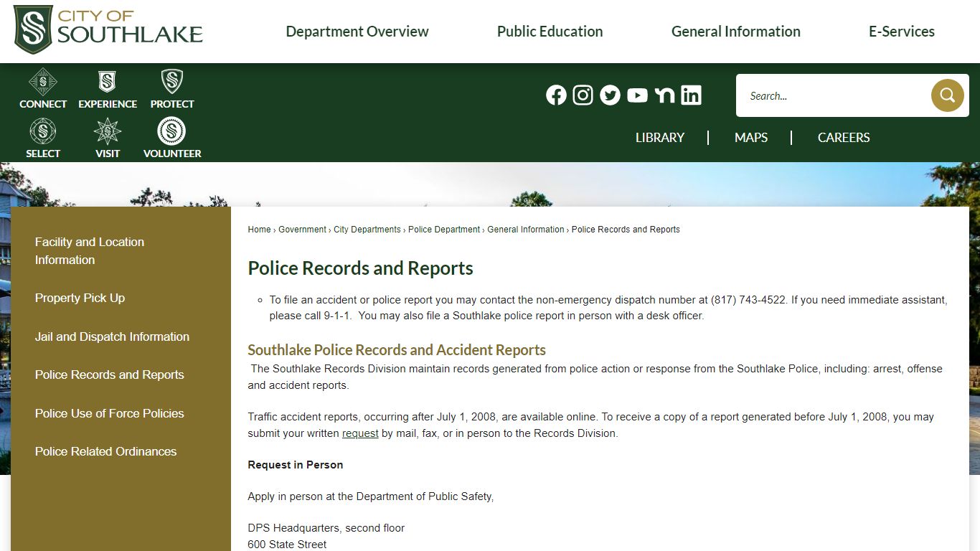Open the E-Services menu
This screenshot has width=980, height=551.
point(902,32)
